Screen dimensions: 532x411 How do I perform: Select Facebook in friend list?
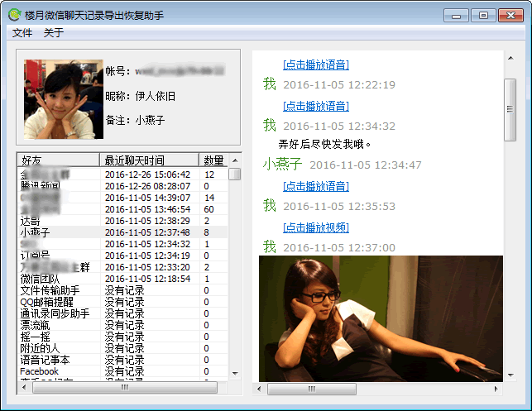(40, 371)
